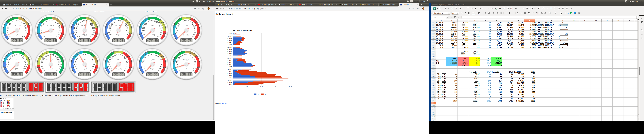Click the Insert Special Character omega icon

click(543, 8)
